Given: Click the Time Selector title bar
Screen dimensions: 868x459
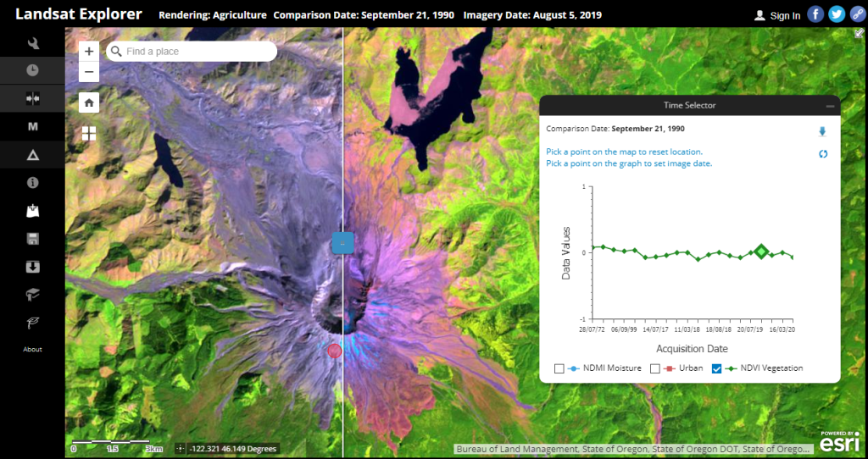Looking at the screenshot, I should click(690, 105).
